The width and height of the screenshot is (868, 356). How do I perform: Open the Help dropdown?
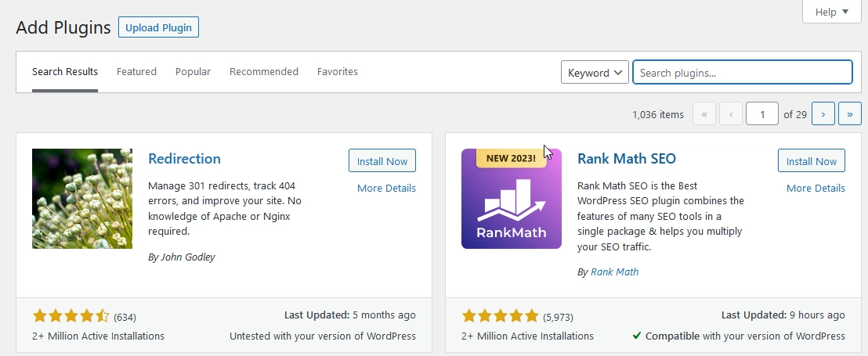[x=831, y=12]
